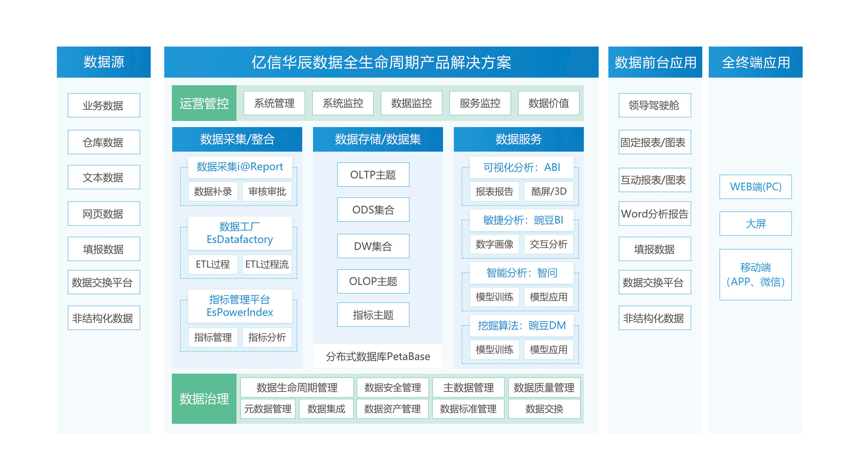
Task: Open the 系统管理 box
Action: click(274, 103)
